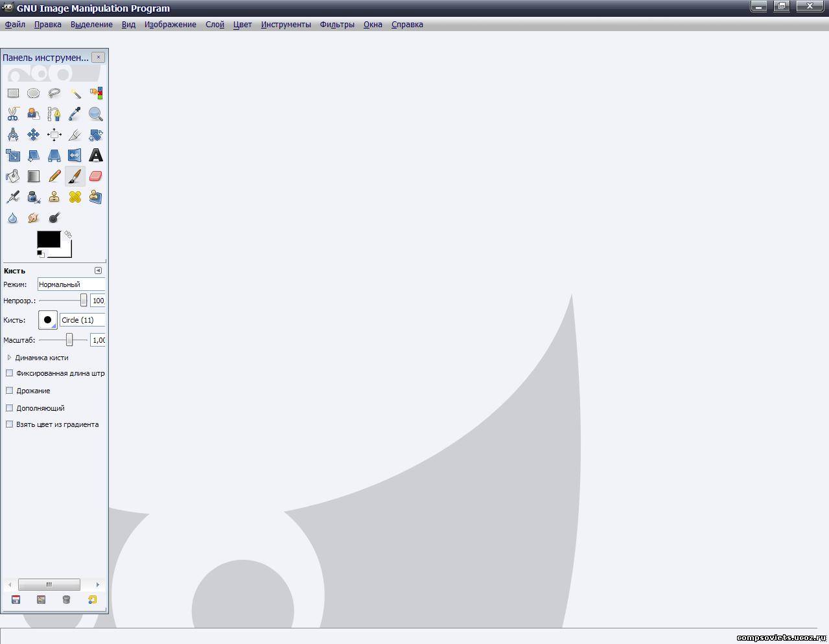Click the delete saved options trash icon
Screen dimensions: 829x644
click(66, 600)
